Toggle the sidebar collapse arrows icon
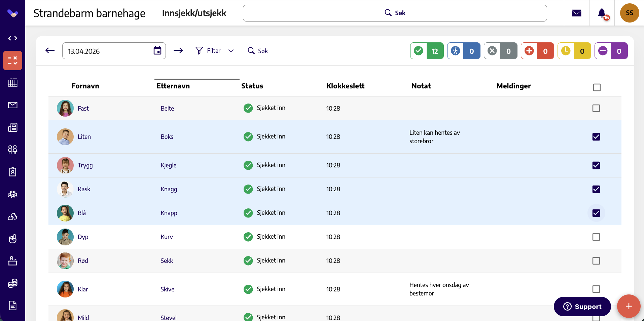Screen dimensions: 644x321 tap(12, 38)
